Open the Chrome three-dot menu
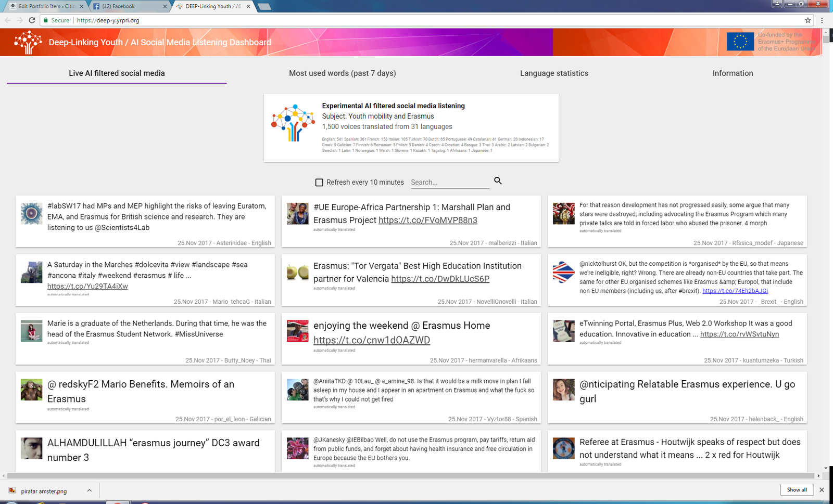Screen dimensions: 833x504 point(822,20)
